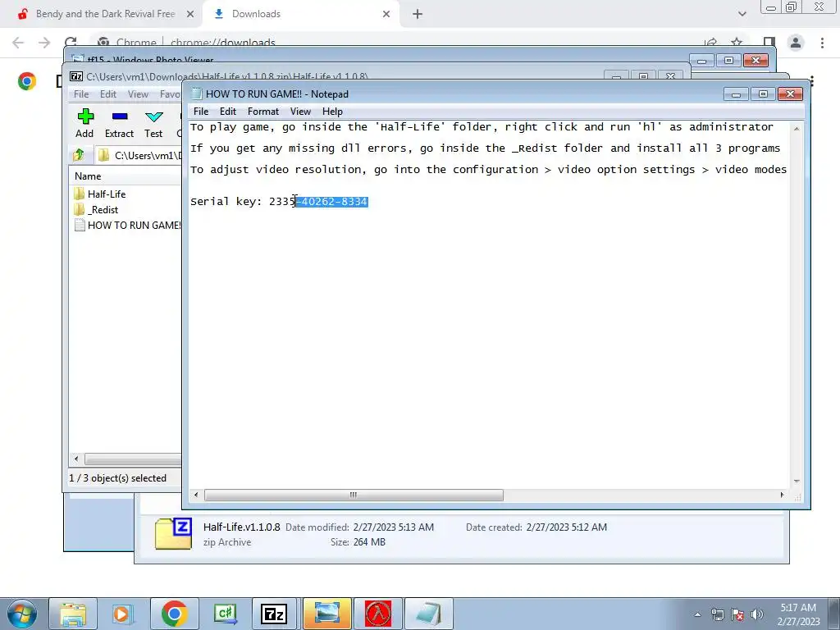
Task: Click Notepad horizontal scroll left arrow
Action: 196,495
